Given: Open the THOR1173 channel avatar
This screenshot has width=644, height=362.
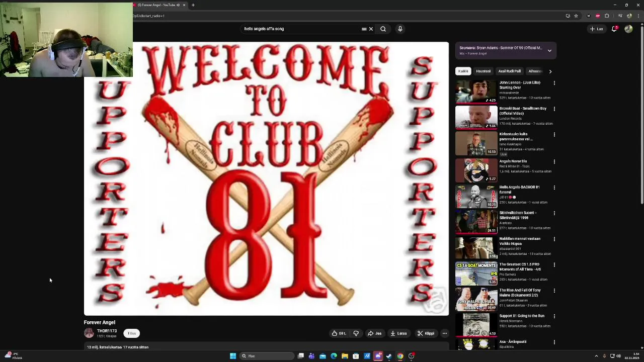Looking at the screenshot, I should pyautogui.click(x=89, y=333).
